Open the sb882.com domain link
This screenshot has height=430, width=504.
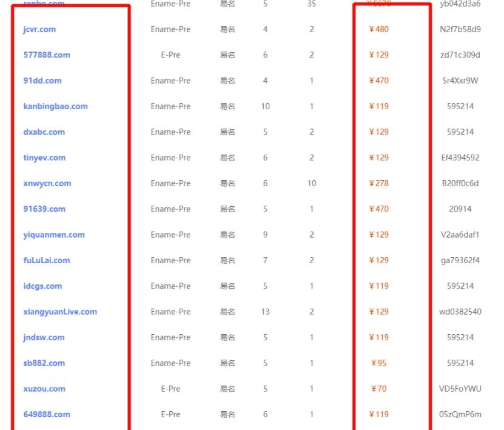point(44,363)
